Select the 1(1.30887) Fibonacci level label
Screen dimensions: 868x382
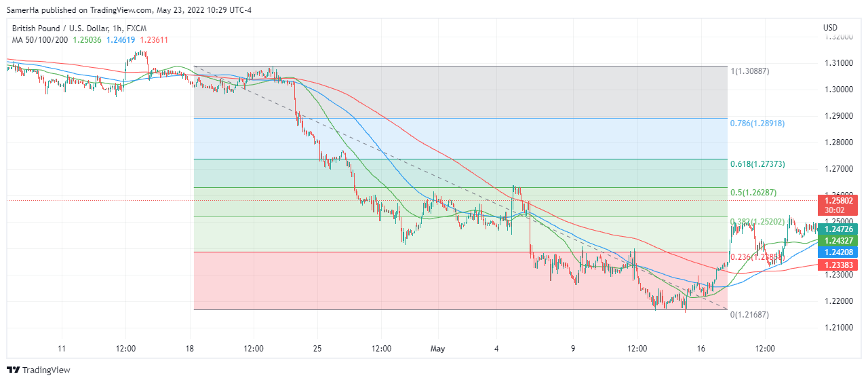point(751,71)
